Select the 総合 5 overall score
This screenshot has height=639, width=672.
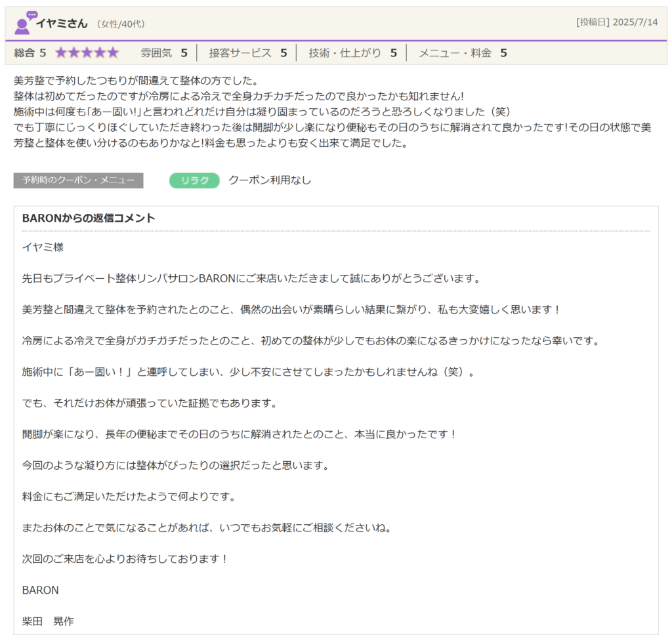pos(30,53)
